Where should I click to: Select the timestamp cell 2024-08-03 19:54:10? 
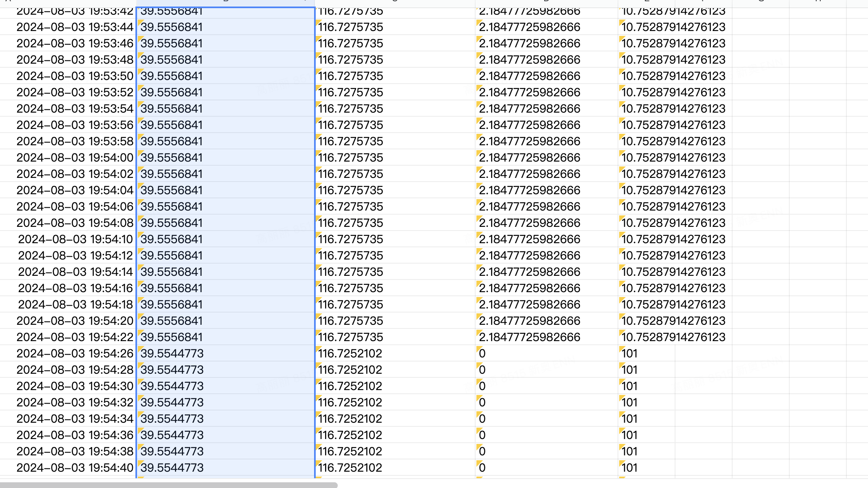pos(75,239)
